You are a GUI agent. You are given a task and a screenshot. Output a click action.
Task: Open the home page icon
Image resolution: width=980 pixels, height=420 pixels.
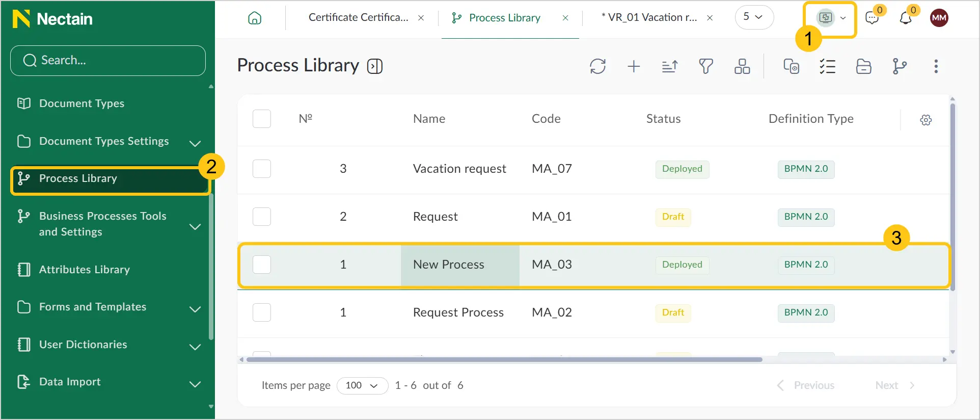[255, 18]
